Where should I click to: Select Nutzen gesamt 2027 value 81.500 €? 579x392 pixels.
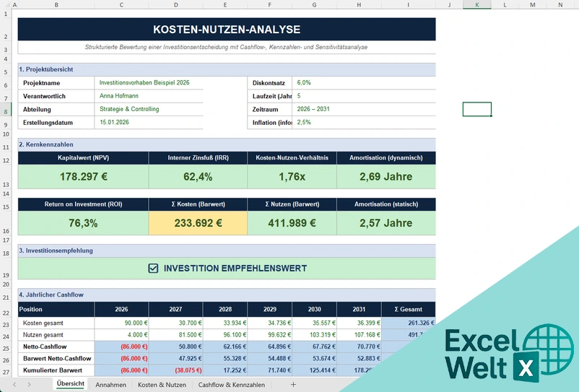[175, 335]
